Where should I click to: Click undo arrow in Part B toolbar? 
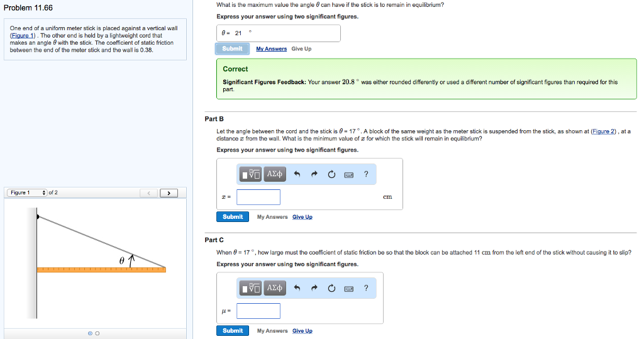point(297,174)
